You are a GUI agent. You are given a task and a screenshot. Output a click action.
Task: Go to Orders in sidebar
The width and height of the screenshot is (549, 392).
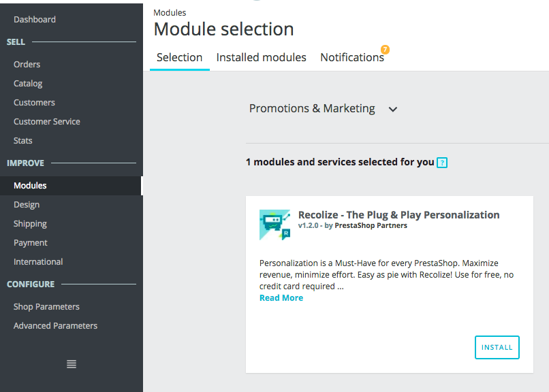(x=27, y=65)
